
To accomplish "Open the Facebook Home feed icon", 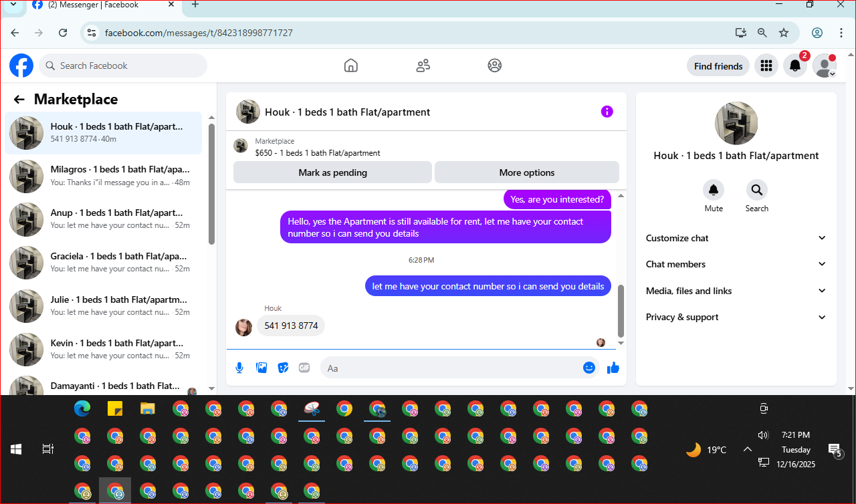I will click(351, 66).
